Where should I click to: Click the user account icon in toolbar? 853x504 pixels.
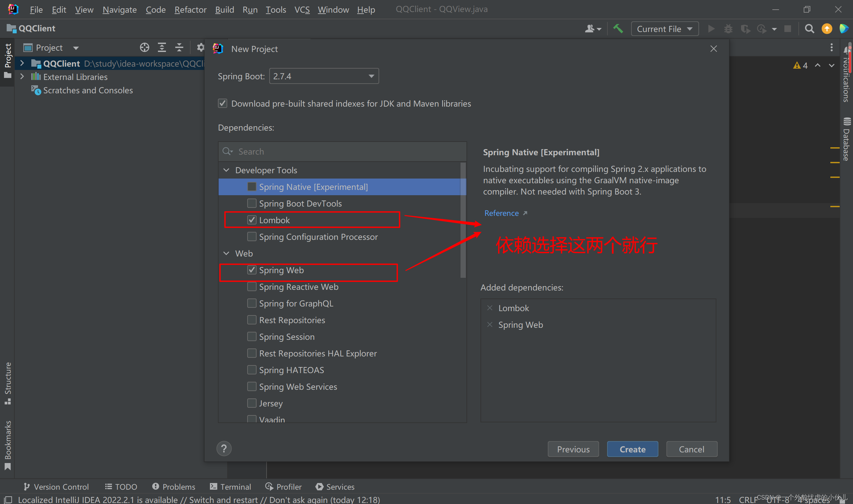tap(593, 29)
